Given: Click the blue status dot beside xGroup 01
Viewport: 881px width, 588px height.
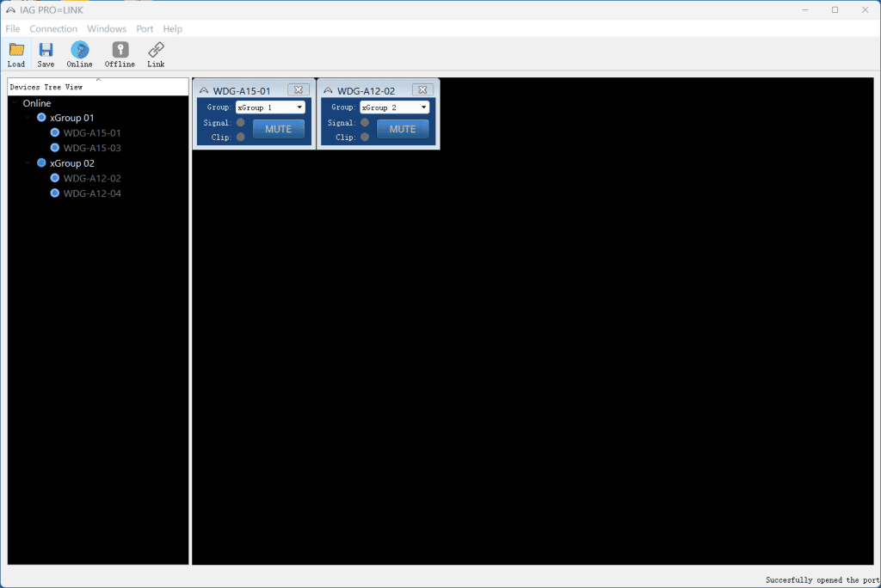Looking at the screenshot, I should tap(41, 118).
